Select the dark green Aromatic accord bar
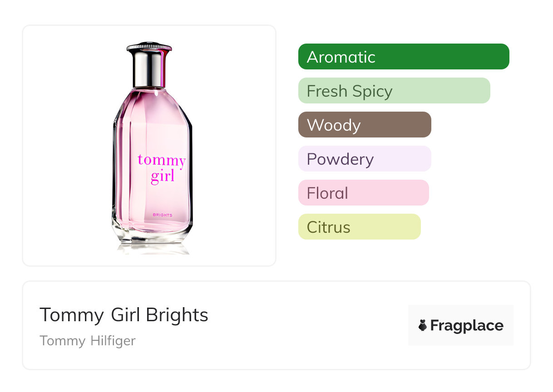553x392 pixels. (404, 57)
